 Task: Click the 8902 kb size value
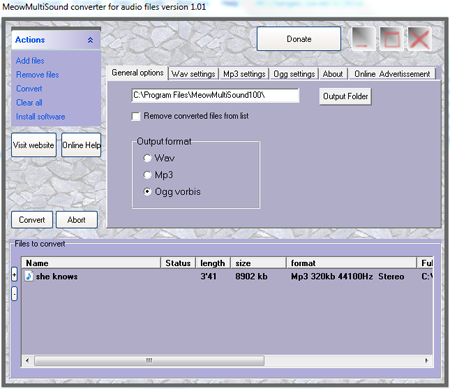pyautogui.click(x=251, y=276)
